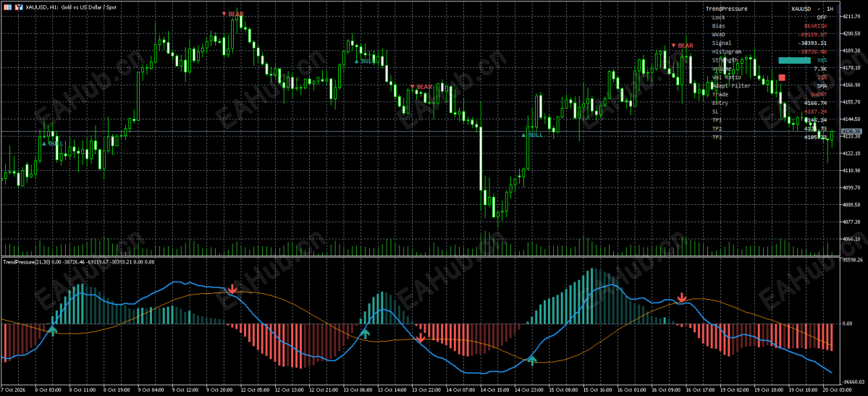Click the Trade SHORT value

(819, 94)
